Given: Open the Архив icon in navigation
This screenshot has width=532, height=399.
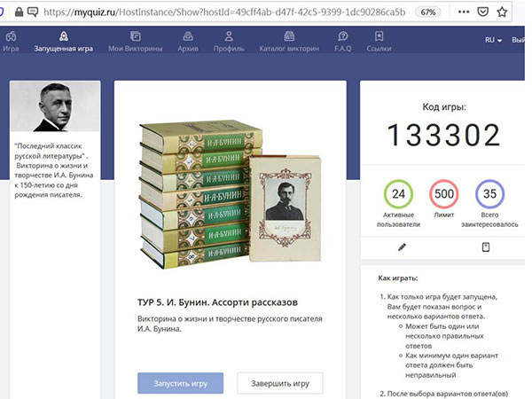Looking at the screenshot, I should [188, 36].
